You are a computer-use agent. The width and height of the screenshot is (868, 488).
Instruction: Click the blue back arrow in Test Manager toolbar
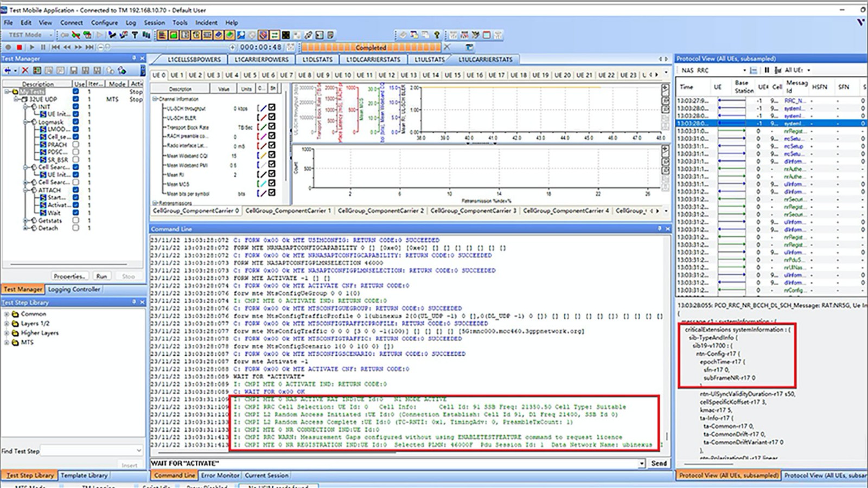8,70
